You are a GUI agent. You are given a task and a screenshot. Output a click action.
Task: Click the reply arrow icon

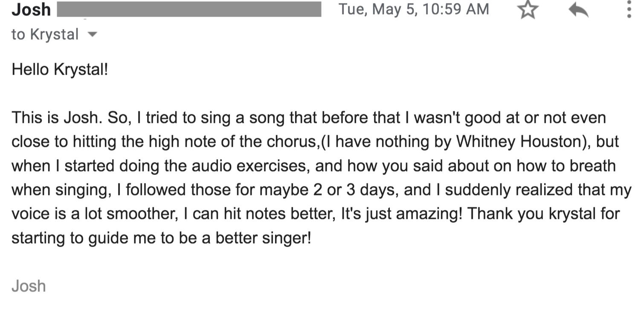pos(578,10)
